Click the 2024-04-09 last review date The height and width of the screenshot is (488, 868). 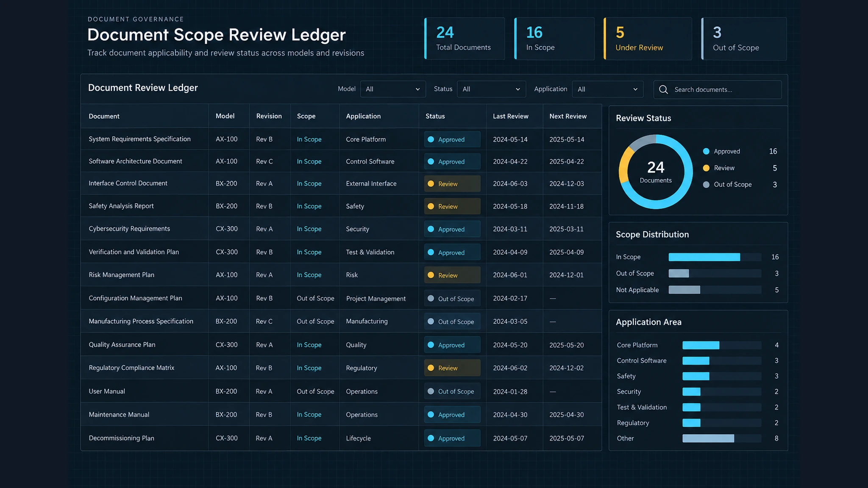510,252
